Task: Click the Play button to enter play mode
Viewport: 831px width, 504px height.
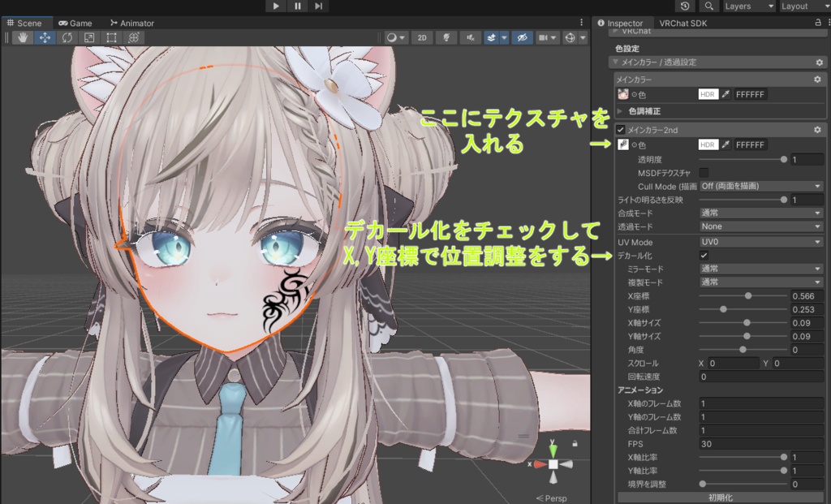Action: (x=276, y=6)
